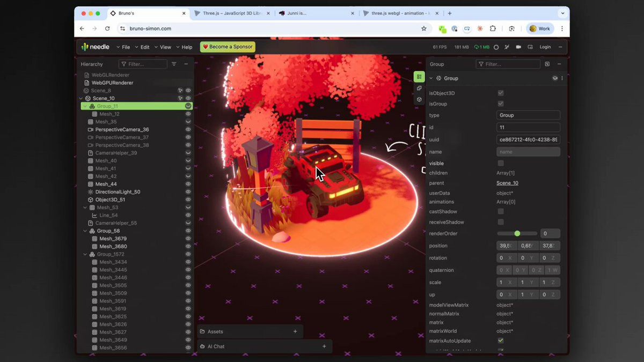This screenshot has height=362, width=644.
Task: Click the Become a Sponsor button
Action: click(x=228, y=47)
